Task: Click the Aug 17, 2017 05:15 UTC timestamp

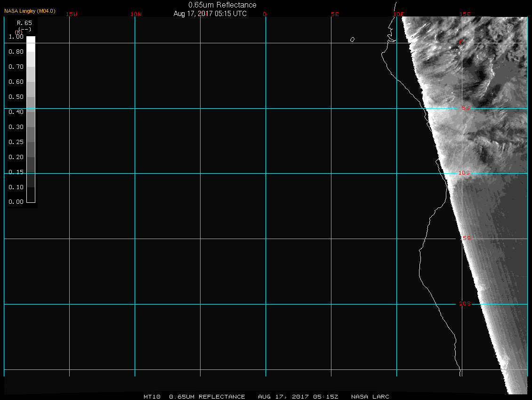Action: 210,14
